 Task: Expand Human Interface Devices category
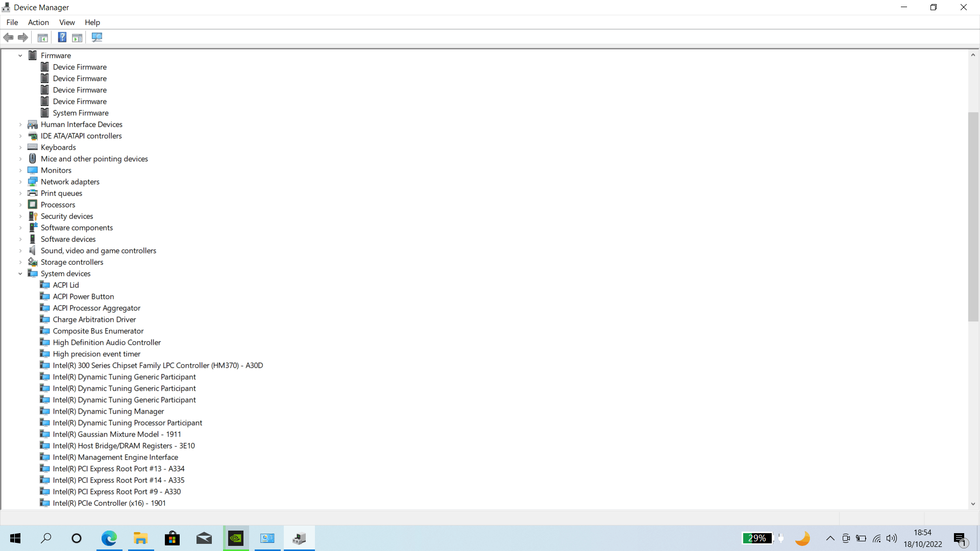coord(20,124)
